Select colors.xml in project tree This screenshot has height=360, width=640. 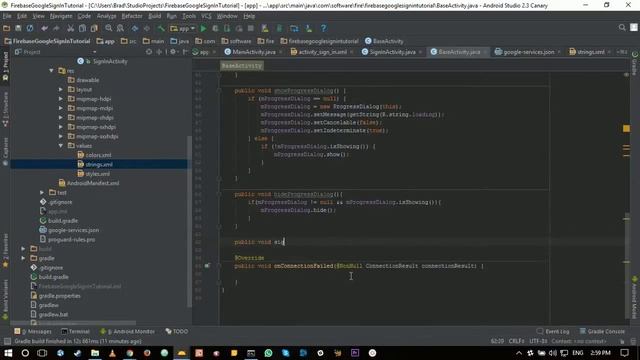click(98, 155)
